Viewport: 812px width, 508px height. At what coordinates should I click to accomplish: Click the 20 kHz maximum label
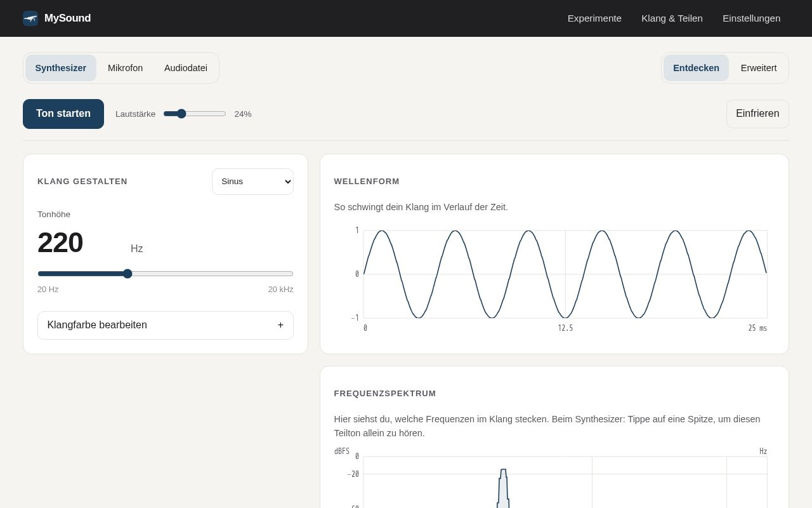pos(280,290)
